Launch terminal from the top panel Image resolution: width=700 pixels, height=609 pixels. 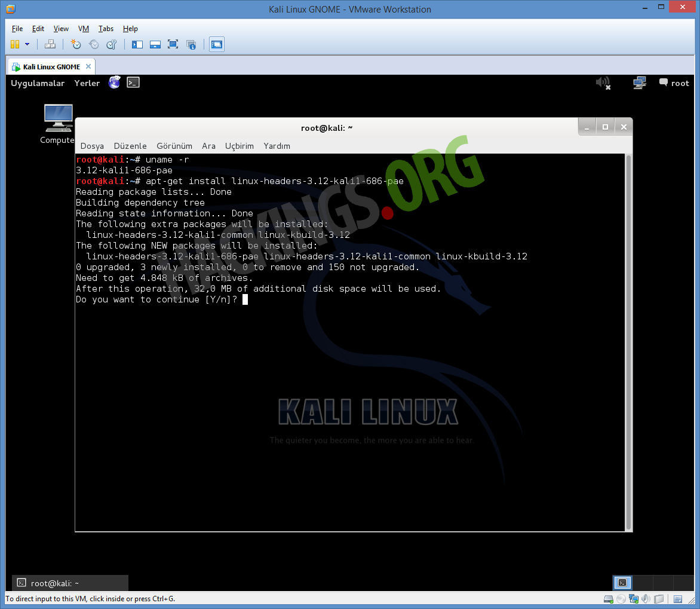coord(133,82)
